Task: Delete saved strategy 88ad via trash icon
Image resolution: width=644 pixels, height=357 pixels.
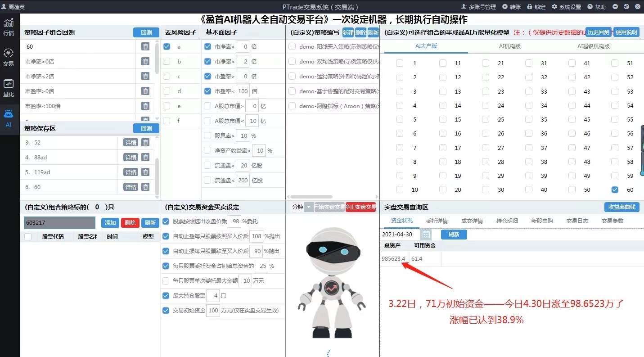Action: pyautogui.click(x=145, y=157)
